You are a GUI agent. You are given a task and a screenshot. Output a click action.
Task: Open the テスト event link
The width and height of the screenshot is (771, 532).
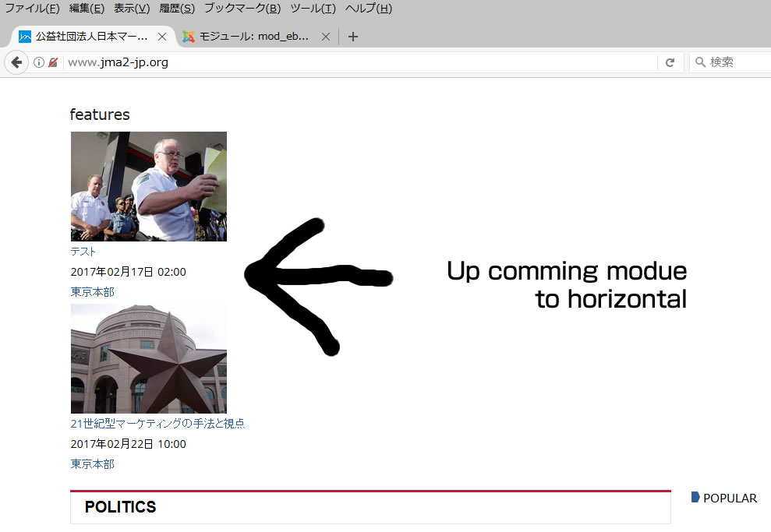pyautogui.click(x=83, y=252)
